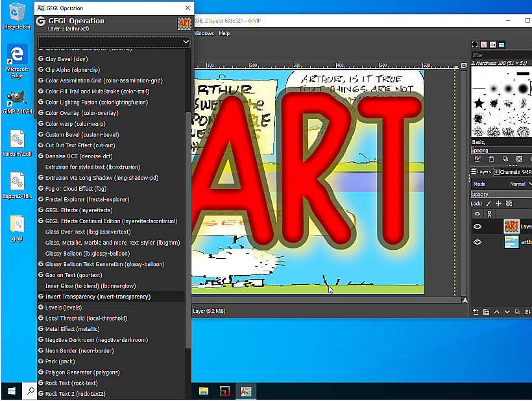Click the eye column header in Layers
This screenshot has width=532, height=401.
(477, 213)
